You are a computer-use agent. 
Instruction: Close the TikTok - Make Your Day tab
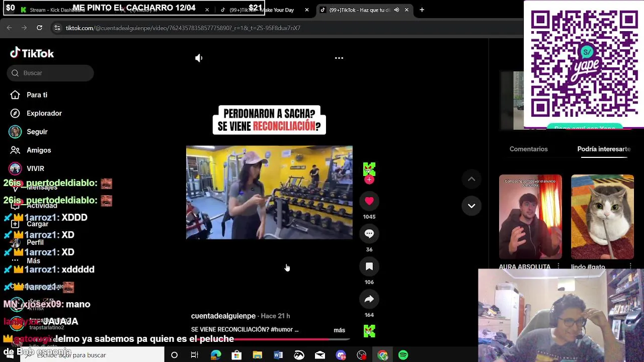(x=307, y=10)
